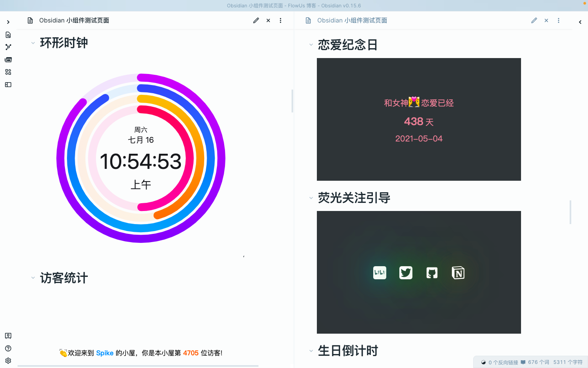Open Obsidian settings gear icon
Screen dimensions: 588x368
tap(8, 361)
